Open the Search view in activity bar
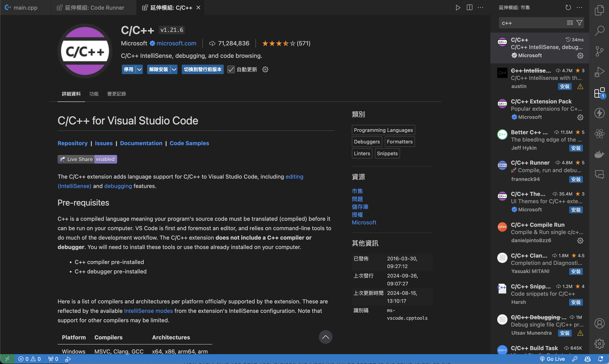The image size is (609, 364). pyautogui.click(x=599, y=31)
